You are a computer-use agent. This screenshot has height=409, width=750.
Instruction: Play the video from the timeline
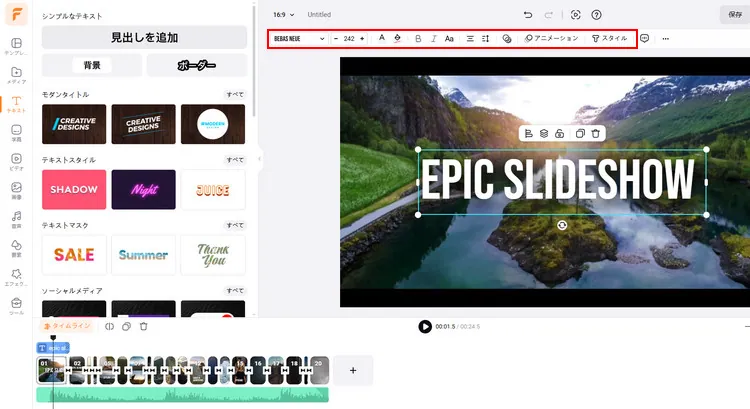click(425, 326)
